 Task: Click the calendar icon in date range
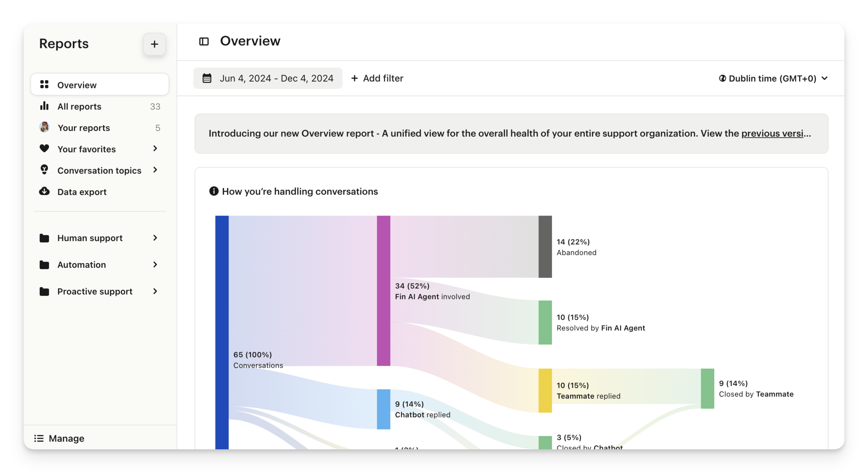pos(207,78)
